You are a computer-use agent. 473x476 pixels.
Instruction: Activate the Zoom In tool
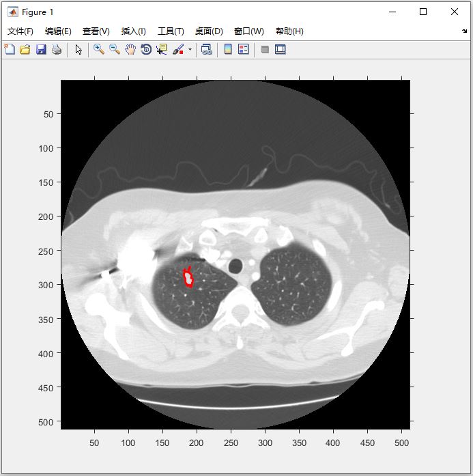(x=99, y=49)
